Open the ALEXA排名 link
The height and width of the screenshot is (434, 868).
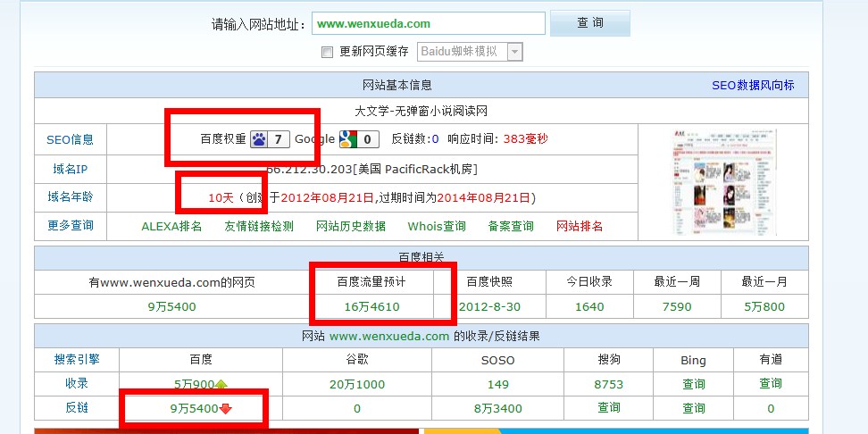tap(171, 226)
